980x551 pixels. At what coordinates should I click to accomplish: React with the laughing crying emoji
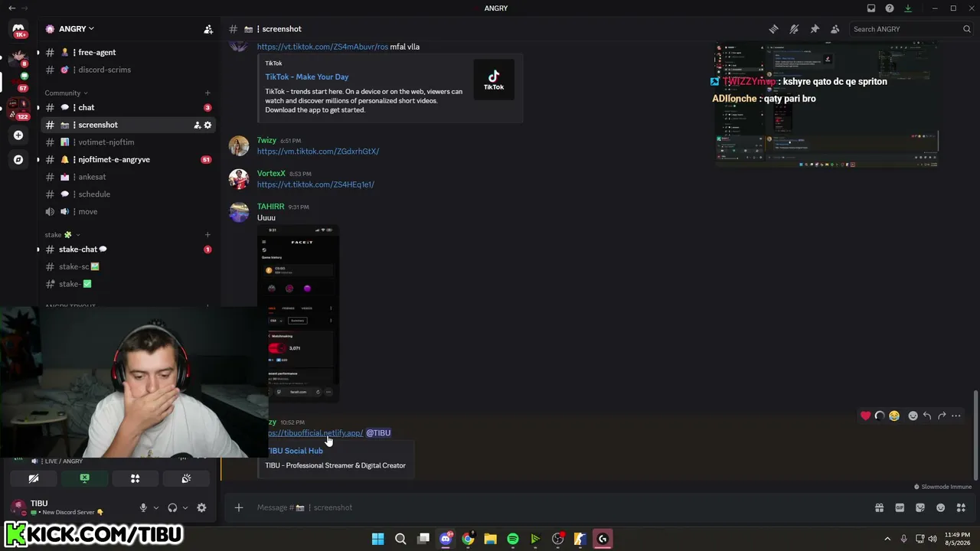[893, 416]
